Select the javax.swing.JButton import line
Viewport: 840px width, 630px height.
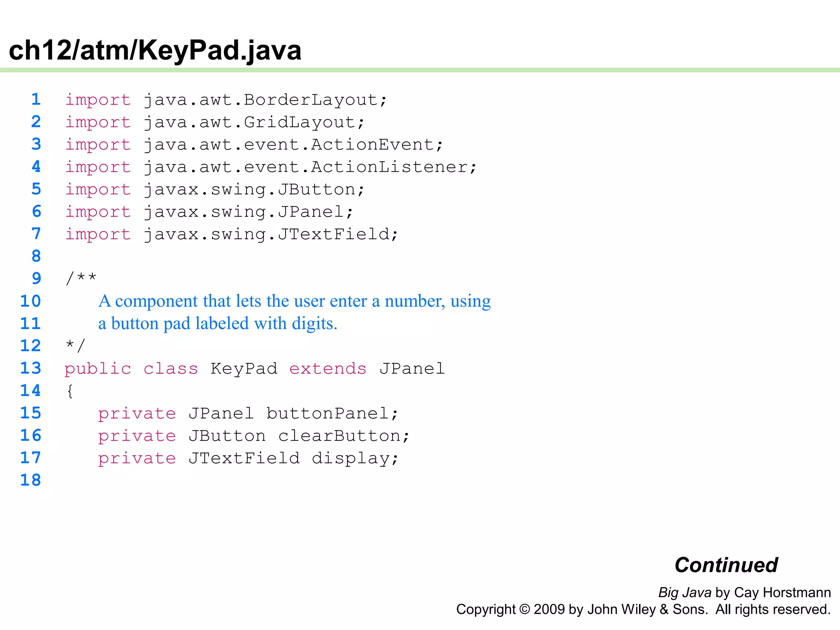pos(215,189)
